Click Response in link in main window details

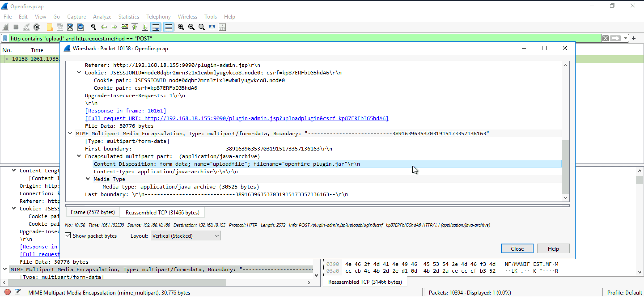40,246
